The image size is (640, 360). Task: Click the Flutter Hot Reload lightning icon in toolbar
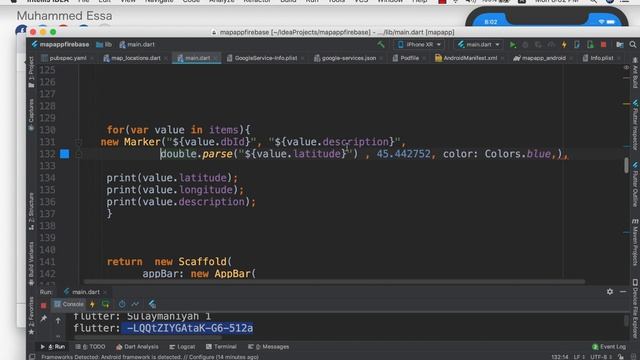pyautogui.click(x=564, y=44)
